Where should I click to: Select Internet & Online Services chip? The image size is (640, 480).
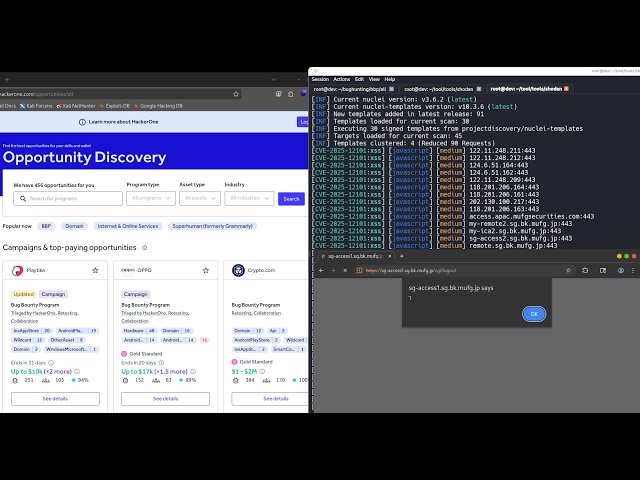click(128, 226)
